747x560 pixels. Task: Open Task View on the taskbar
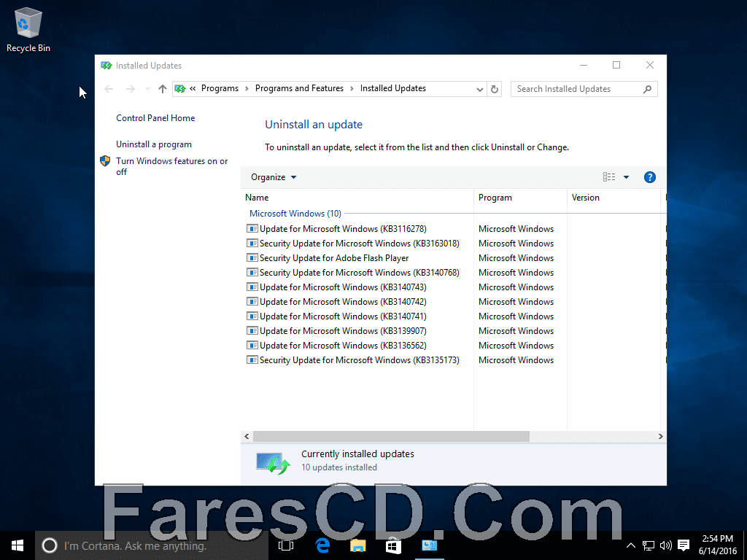[286, 545]
